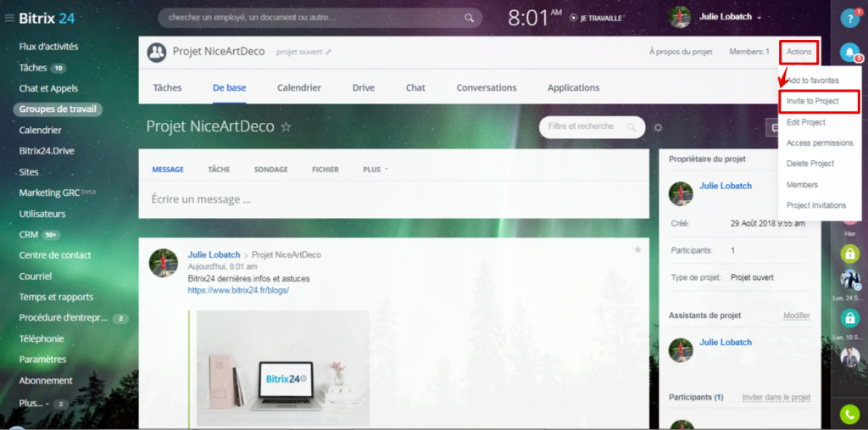Select the TÂCHE post type
This screenshot has height=430, width=868.
(219, 170)
